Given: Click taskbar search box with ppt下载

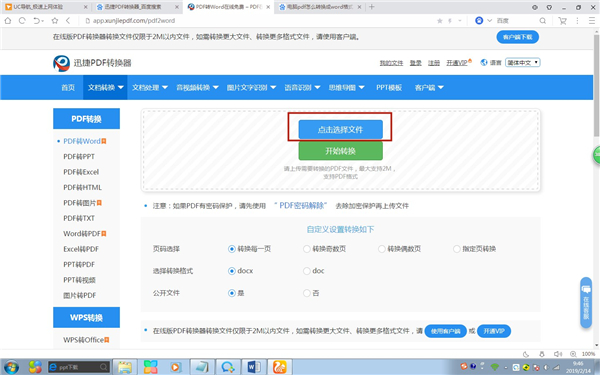Looking at the screenshot, I should coord(79,367).
